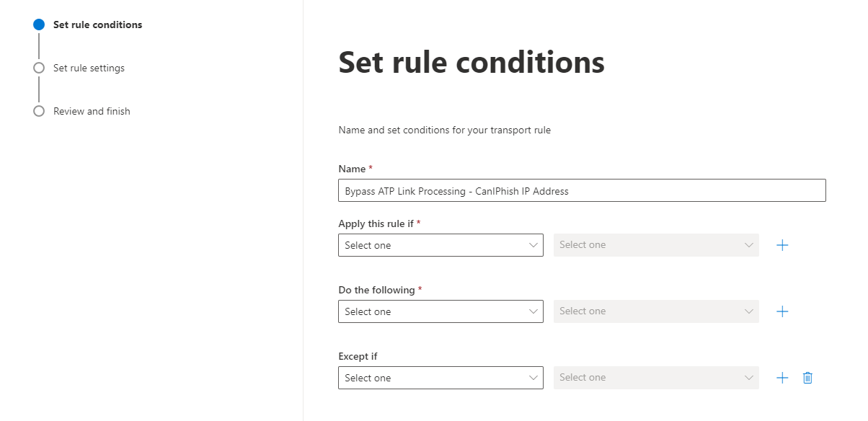Click into the rule Name text field
The height and width of the screenshot is (421, 868).
[x=582, y=190]
